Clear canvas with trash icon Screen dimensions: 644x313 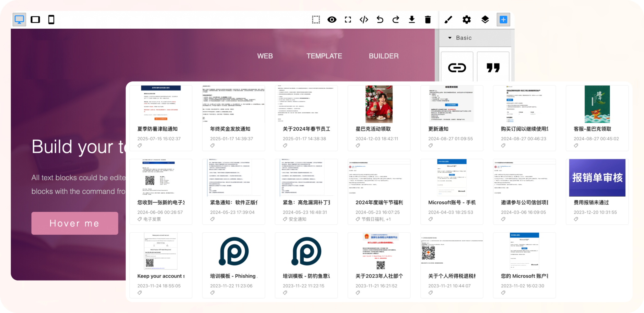point(428,20)
